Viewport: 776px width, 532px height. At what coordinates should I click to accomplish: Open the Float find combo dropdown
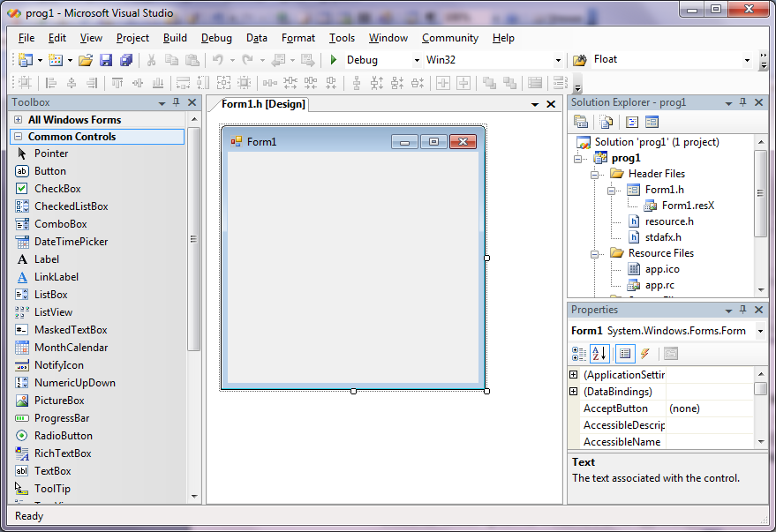[747, 60]
